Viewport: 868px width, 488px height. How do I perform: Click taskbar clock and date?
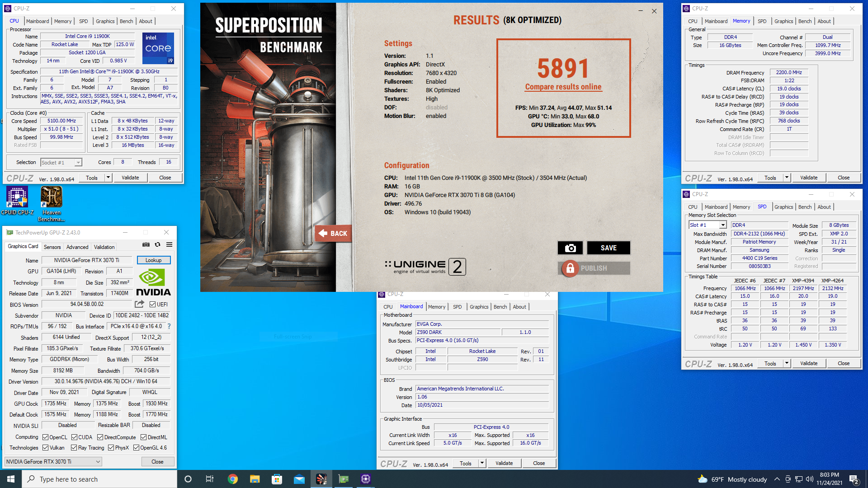(x=829, y=479)
